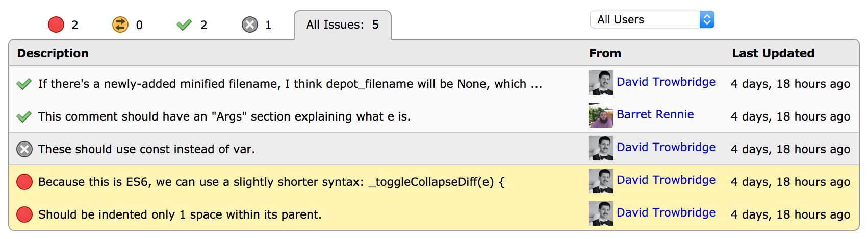Click green check on Args section issue
The height and width of the screenshot is (239, 868).
click(24, 116)
